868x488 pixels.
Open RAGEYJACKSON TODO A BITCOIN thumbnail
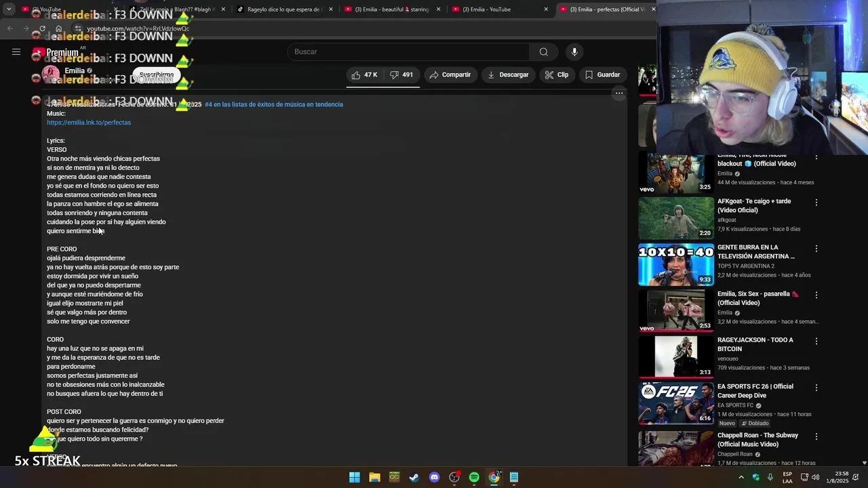tap(676, 357)
